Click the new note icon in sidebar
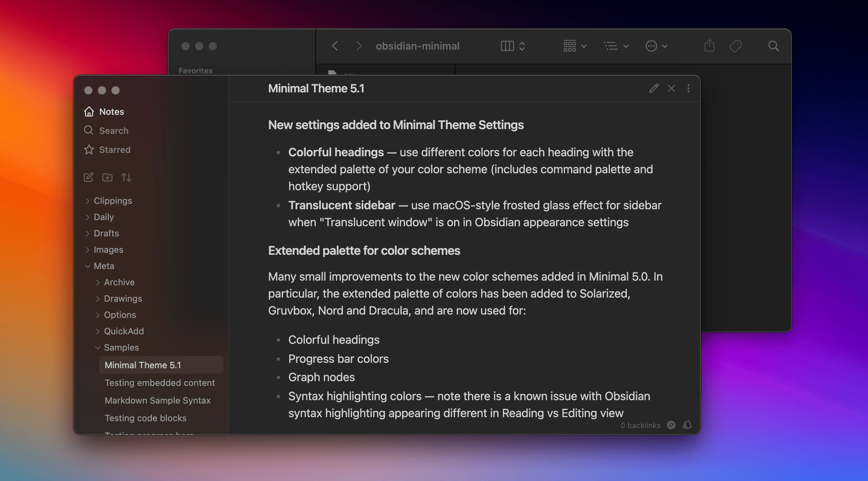Viewport: 868px width, 481px height. (88, 177)
